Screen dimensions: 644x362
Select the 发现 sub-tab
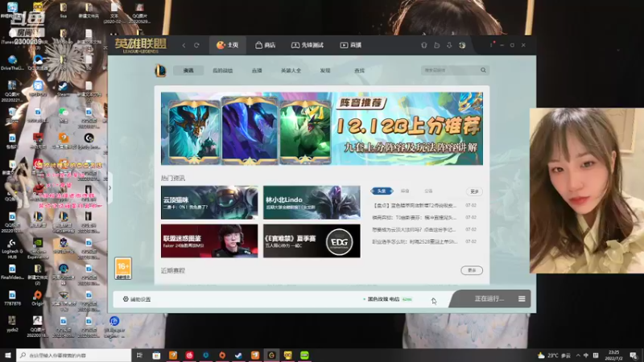[x=325, y=71]
